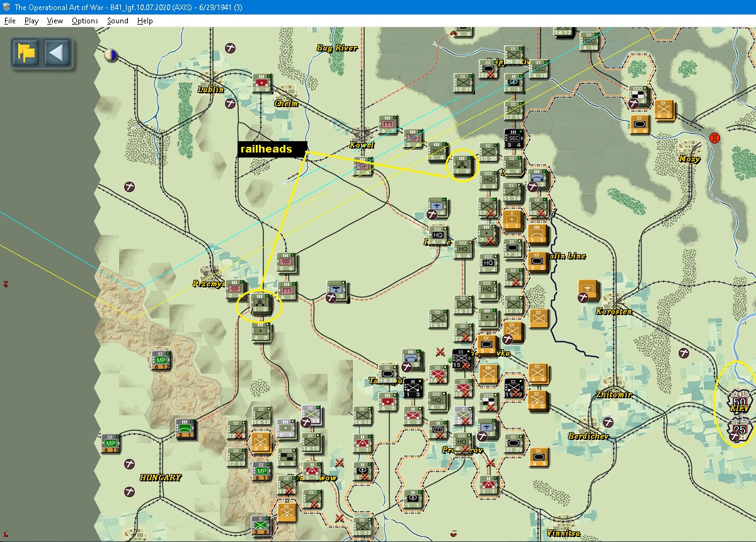
Task: Click the Chelm city label
Action: [x=286, y=103]
